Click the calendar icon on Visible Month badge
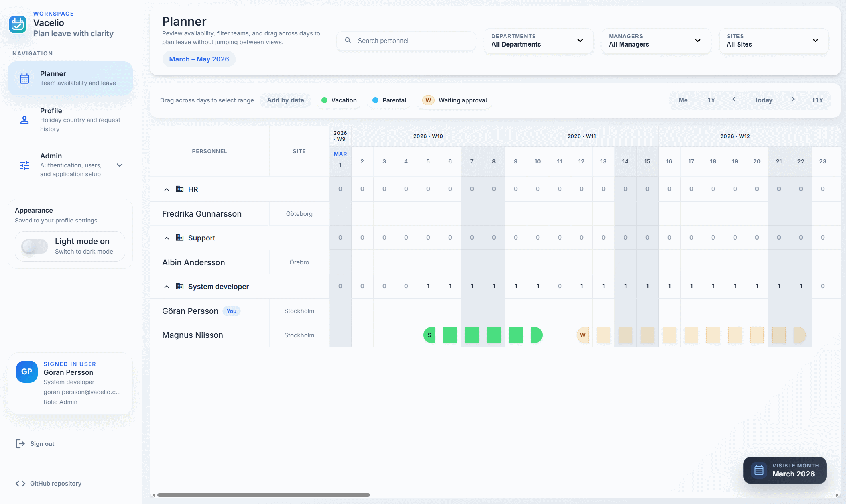This screenshot has width=846, height=504. click(x=759, y=470)
